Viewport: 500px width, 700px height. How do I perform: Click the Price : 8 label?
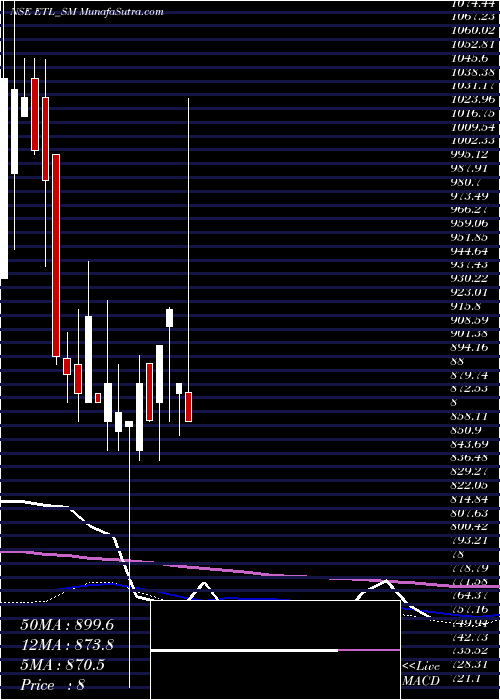coord(53,684)
